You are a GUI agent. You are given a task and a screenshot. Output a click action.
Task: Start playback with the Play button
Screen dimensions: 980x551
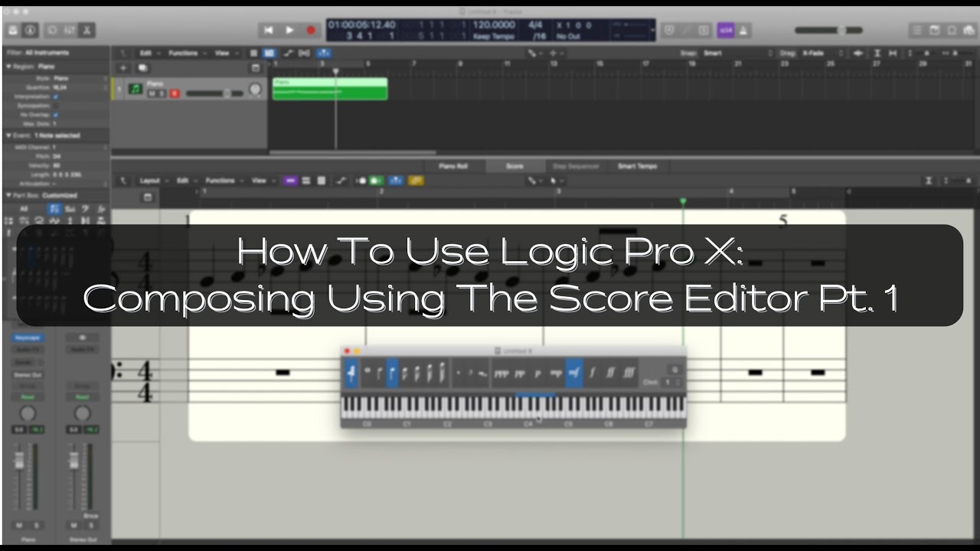[289, 30]
